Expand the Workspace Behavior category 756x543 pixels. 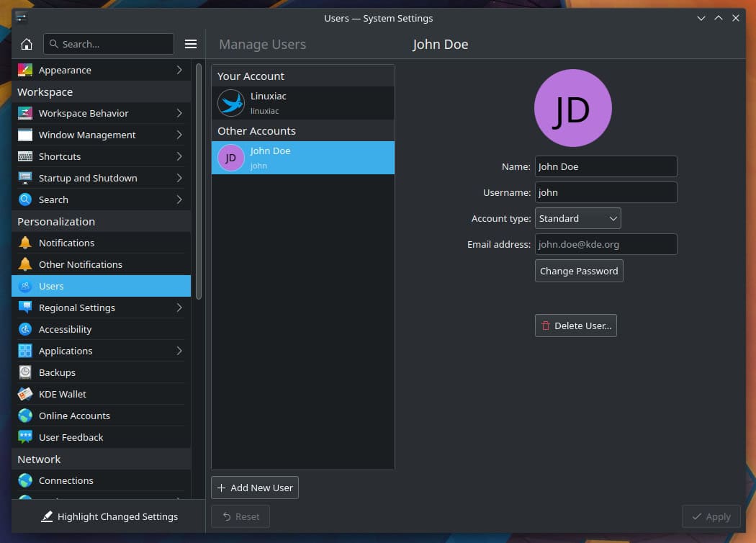[x=179, y=113]
